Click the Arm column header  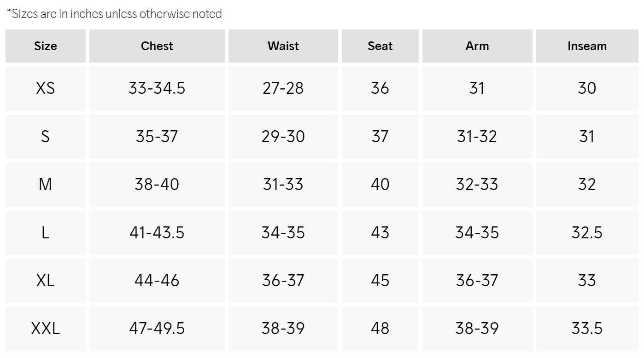[477, 46]
